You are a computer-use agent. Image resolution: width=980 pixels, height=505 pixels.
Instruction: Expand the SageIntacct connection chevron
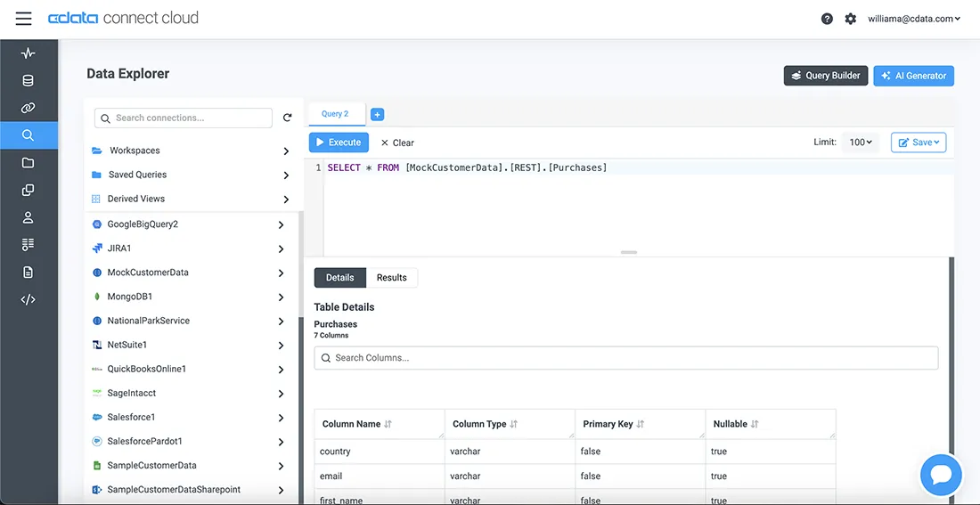click(x=282, y=394)
